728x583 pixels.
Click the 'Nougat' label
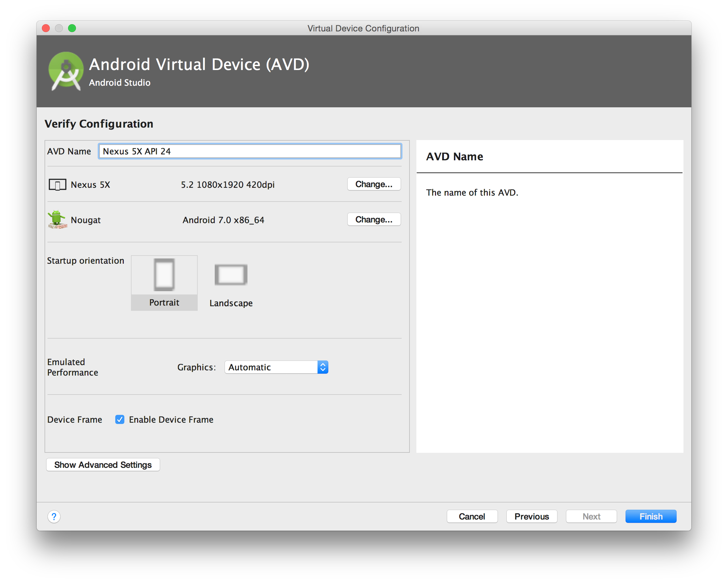coord(86,220)
